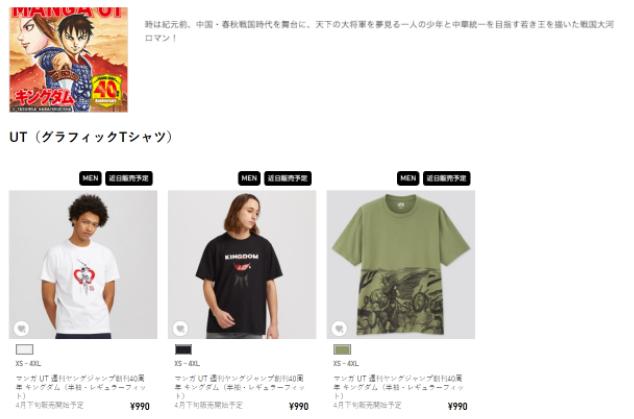
Task: Click the MEN tag above white shirt
Action: (x=90, y=178)
